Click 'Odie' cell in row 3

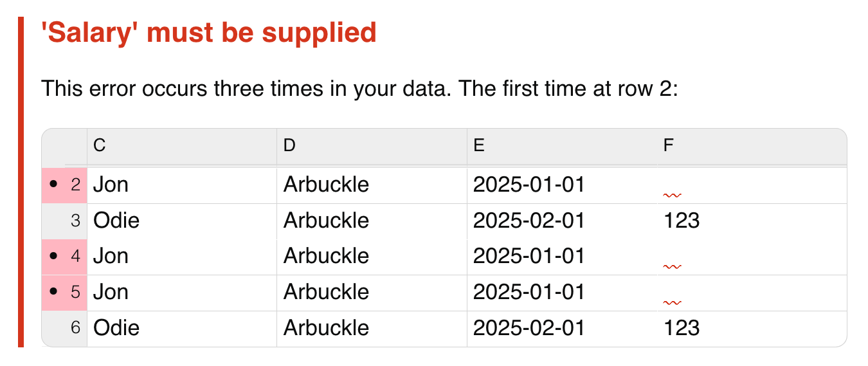click(x=182, y=221)
